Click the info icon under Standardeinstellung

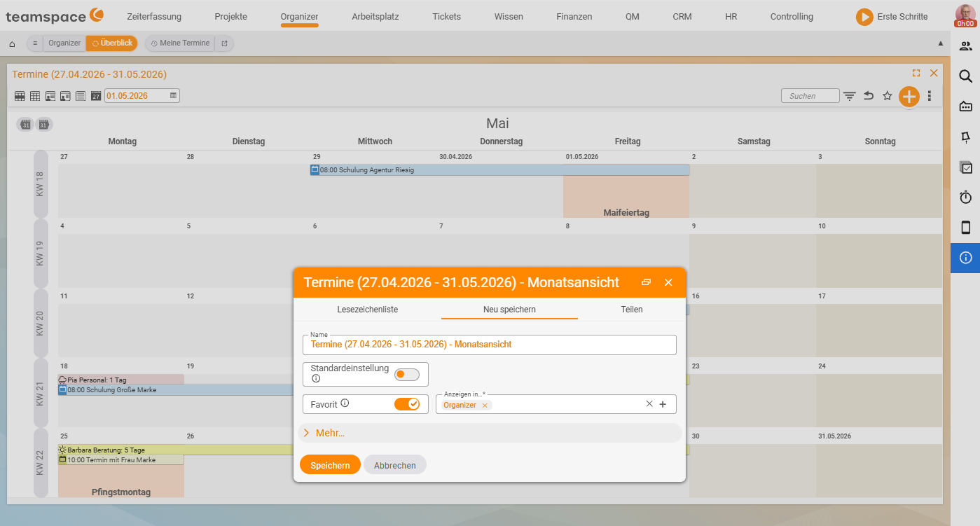[x=316, y=379]
